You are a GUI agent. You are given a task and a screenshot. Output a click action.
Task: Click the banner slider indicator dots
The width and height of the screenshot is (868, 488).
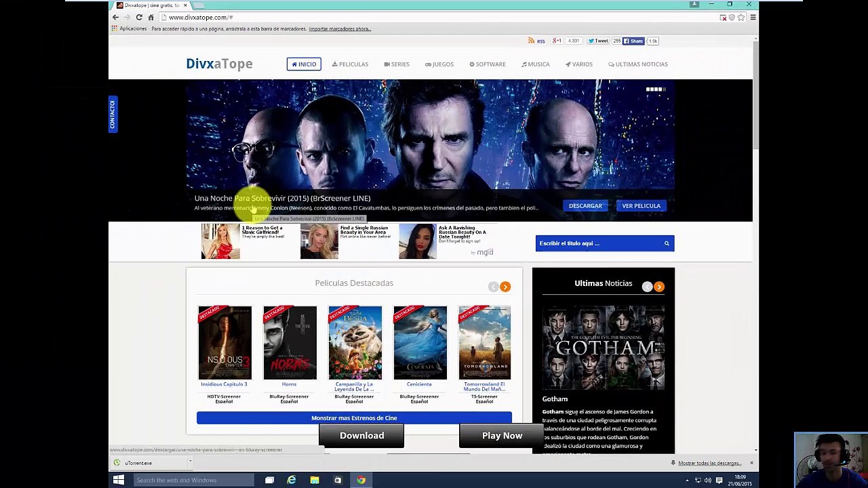(656, 89)
